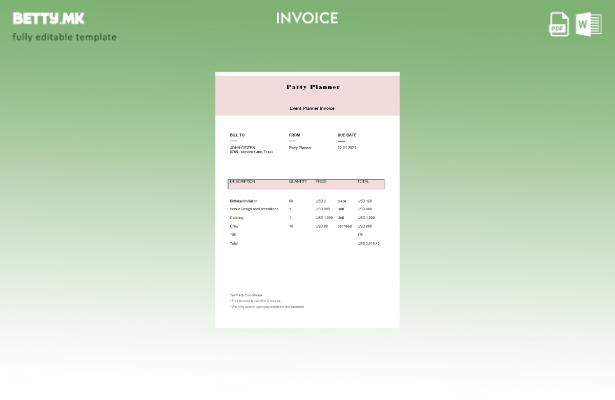615x400 pixels.
Task: Click the final Total amount value
Action: point(368,243)
